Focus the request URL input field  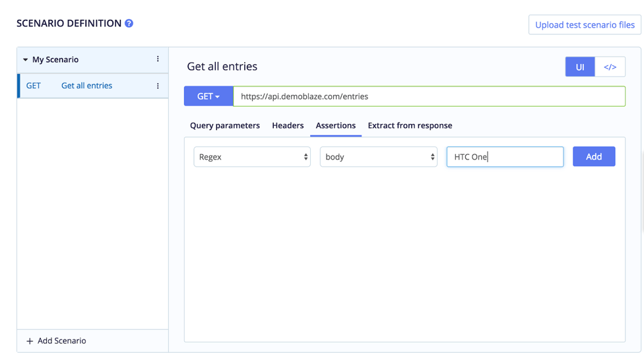[429, 96]
